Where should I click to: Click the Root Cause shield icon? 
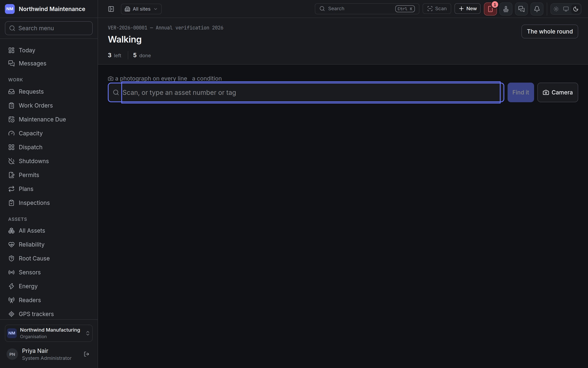(x=11, y=258)
